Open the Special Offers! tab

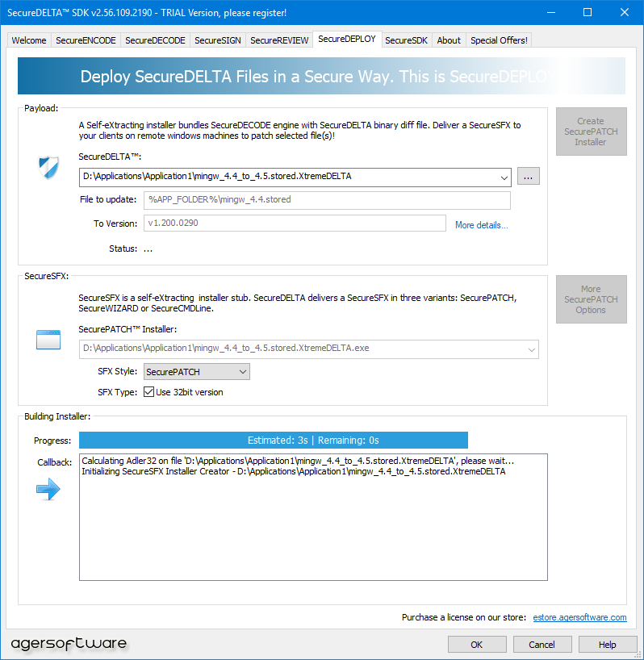point(499,40)
